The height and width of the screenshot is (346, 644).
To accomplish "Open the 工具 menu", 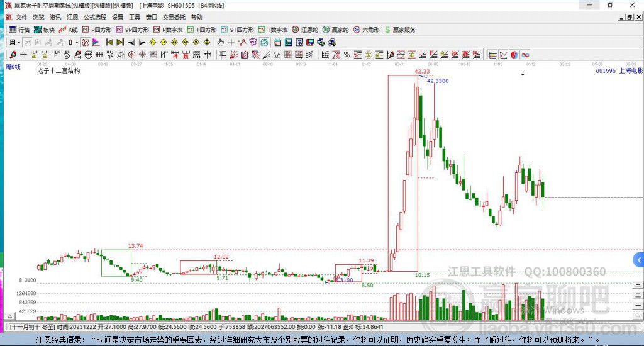I will [135, 17].
